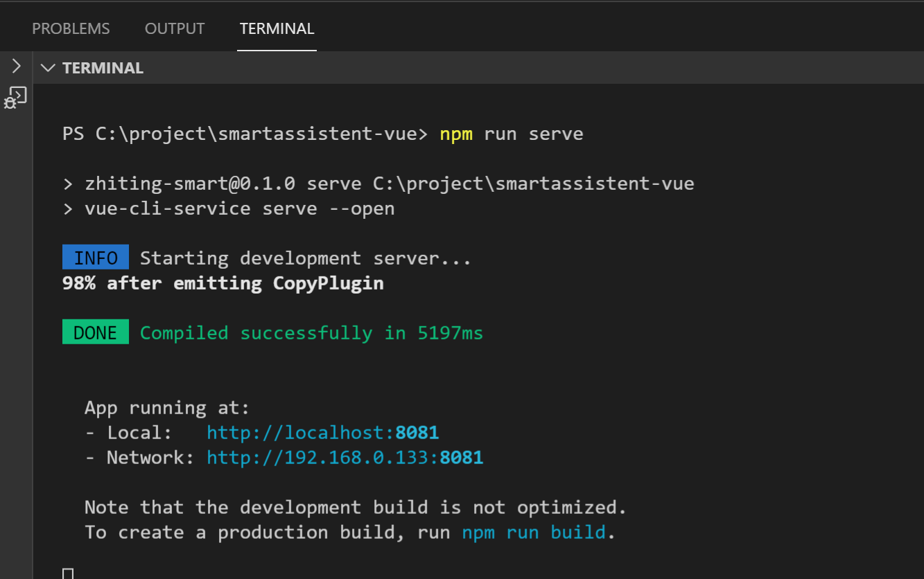The height and width of the screenshot is (579, 924).
Task: Switch to the PROBLEMS tab
Action: (71, 29)
